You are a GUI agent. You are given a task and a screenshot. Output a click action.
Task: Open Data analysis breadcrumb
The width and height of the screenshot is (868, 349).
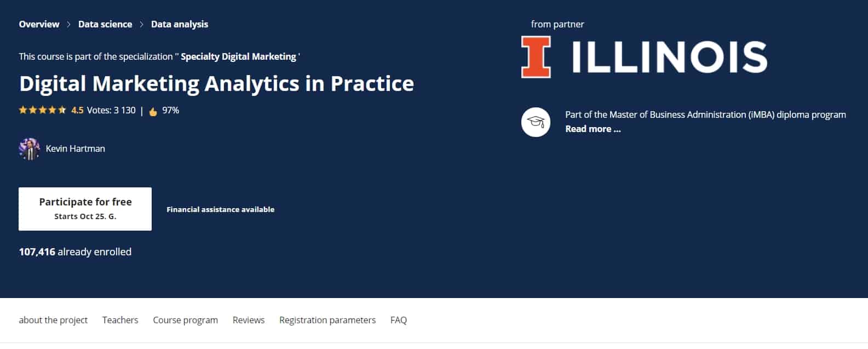[180, 24]
